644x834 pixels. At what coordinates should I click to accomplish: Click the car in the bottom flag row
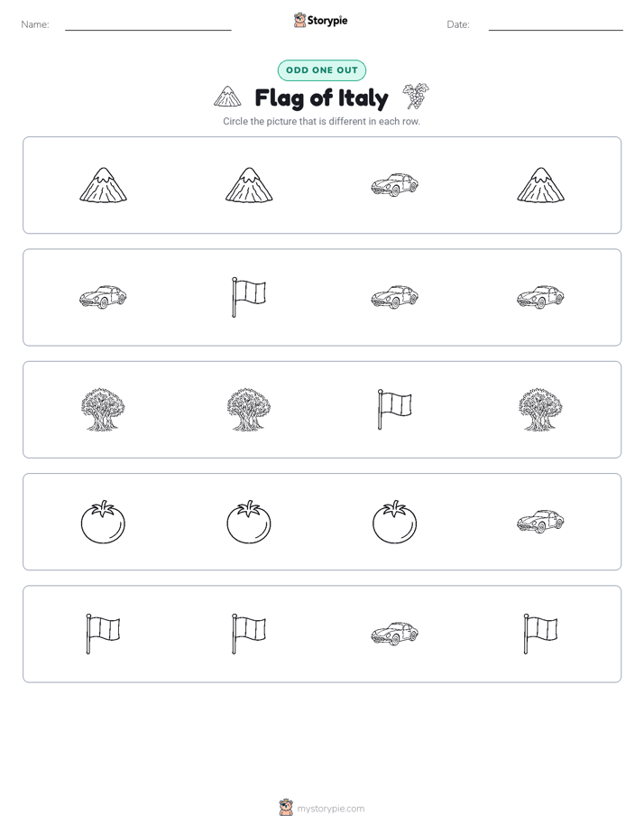click(394, 634)
